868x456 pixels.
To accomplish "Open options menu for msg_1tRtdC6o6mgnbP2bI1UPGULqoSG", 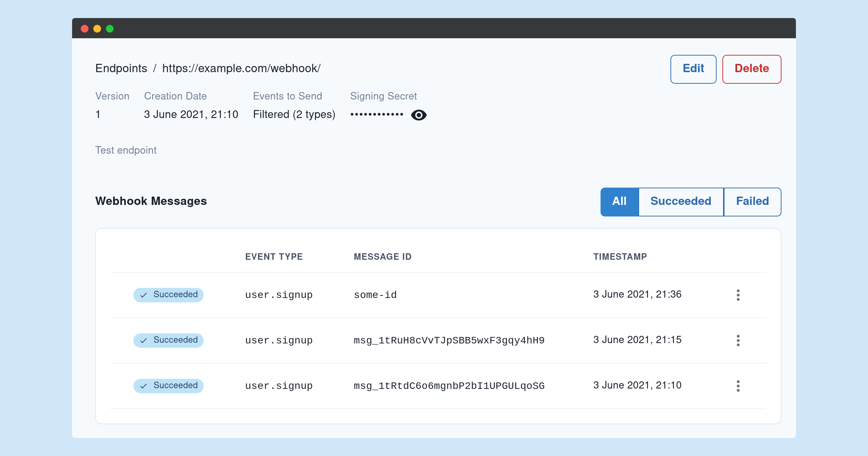I will [x=738, y=386].
